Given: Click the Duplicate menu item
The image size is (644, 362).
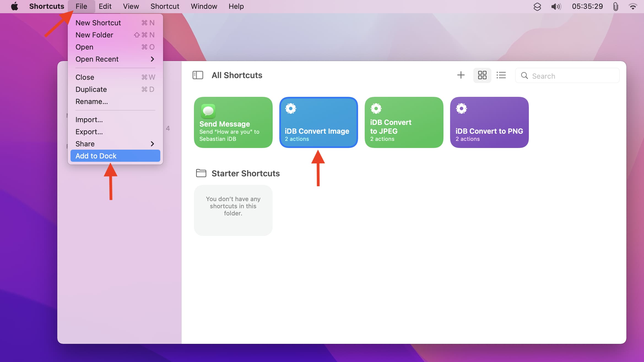Looking at the screenshot, I should click(x=91, y=89).
